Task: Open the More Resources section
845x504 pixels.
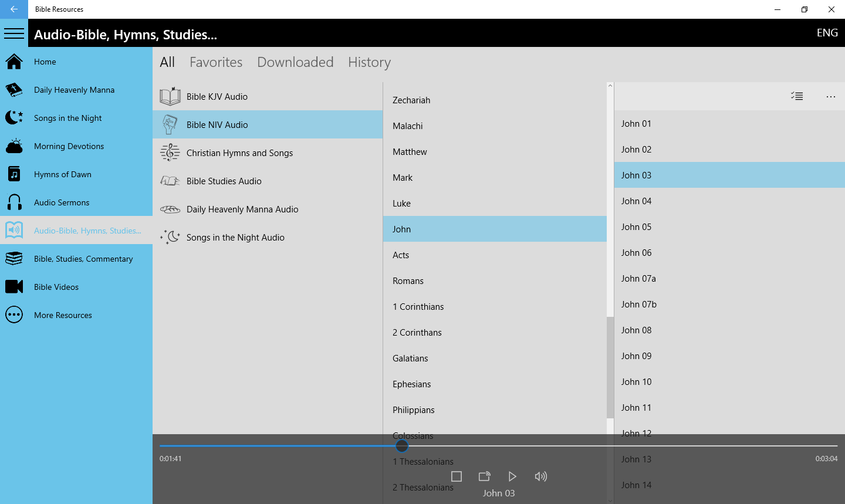Action: click(x=63, y=314)
